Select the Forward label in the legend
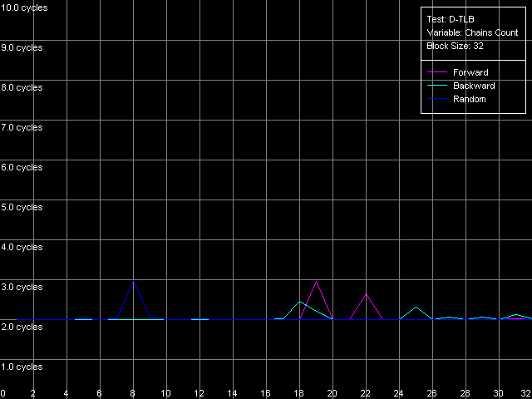 coord(470,73)
